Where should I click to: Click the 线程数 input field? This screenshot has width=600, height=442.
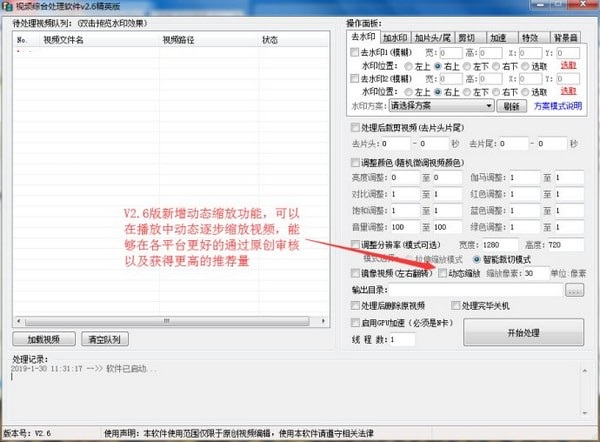[x=402, y=339]
